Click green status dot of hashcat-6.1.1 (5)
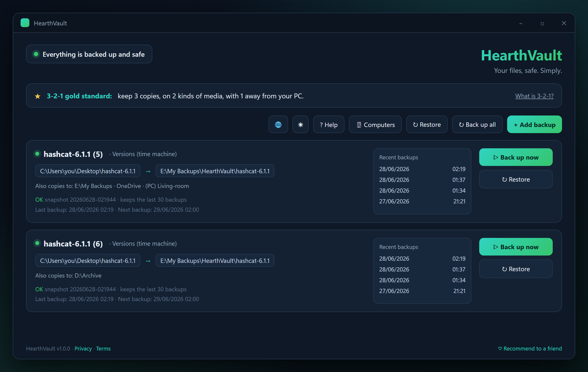Image resolution: width=588 pixels, height=372 pixels. pos(37,154)
